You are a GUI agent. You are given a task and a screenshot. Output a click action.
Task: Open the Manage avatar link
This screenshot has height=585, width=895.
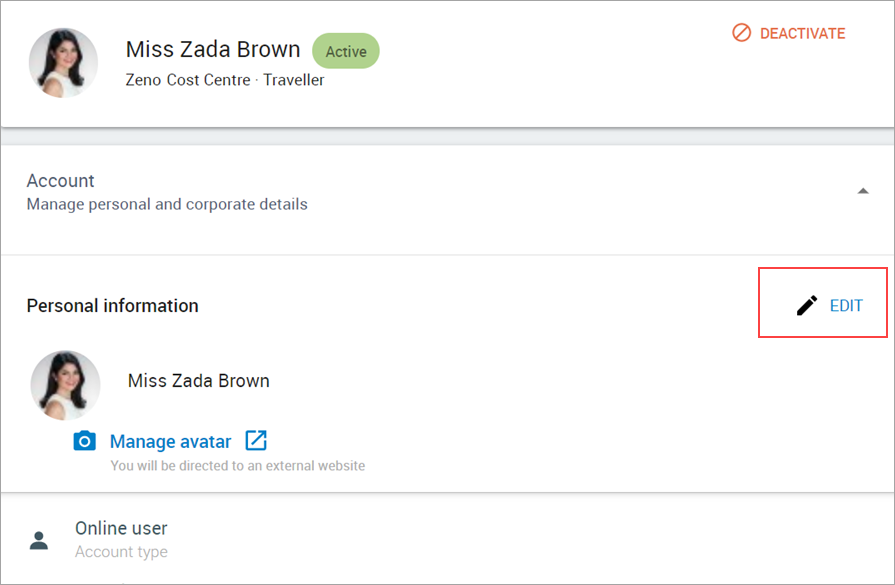tap(170, 441)
